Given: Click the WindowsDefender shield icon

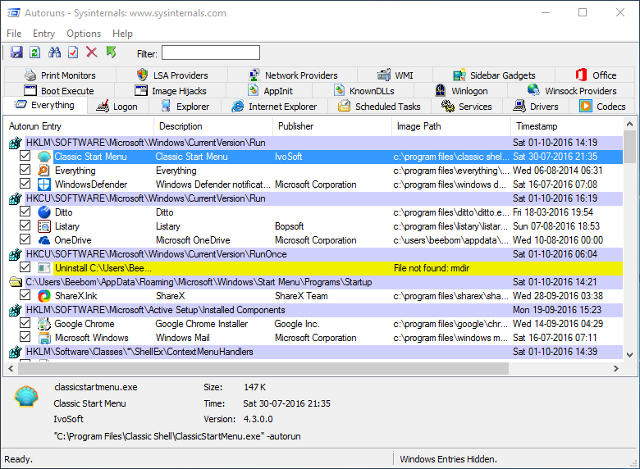Looking at the screenshot, I should click(x=44, y=184).
